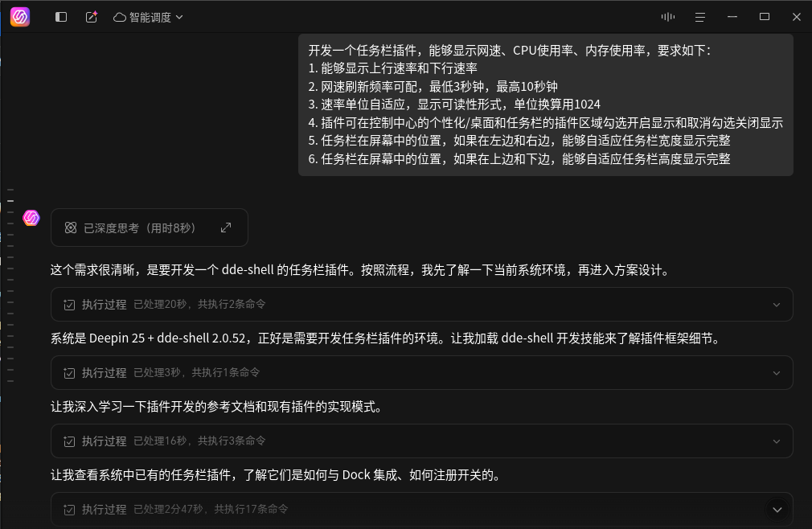Open the hamburger menu in title bar

tap(700, 17)
